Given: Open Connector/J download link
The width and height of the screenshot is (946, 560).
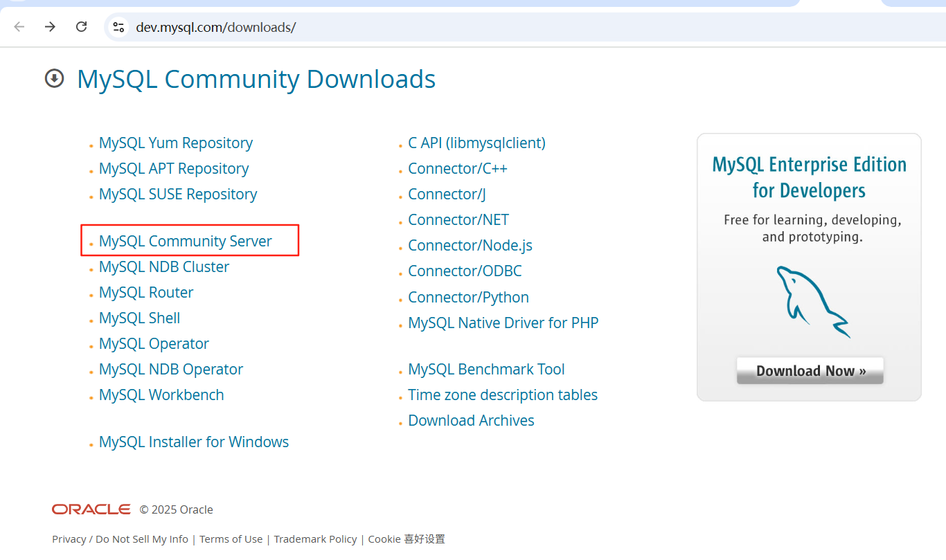Looking at the screenshot, I should (447, 194).
